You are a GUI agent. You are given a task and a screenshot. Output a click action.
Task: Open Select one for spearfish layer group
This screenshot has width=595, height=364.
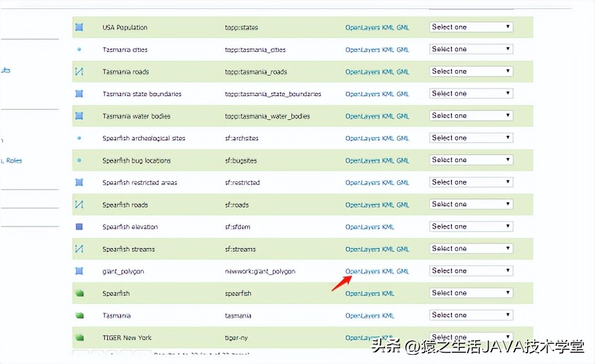(x=471, y=293)
